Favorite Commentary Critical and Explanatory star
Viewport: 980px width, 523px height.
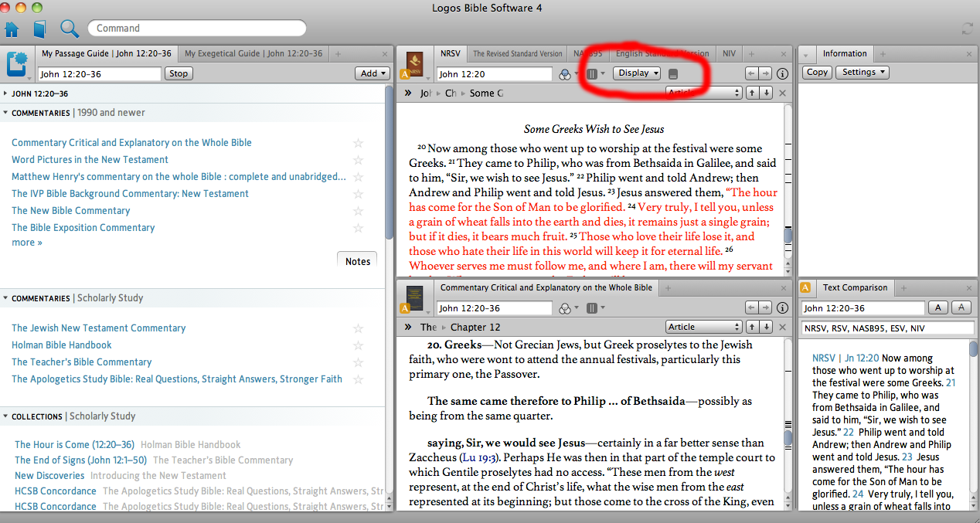click(358, 143)
